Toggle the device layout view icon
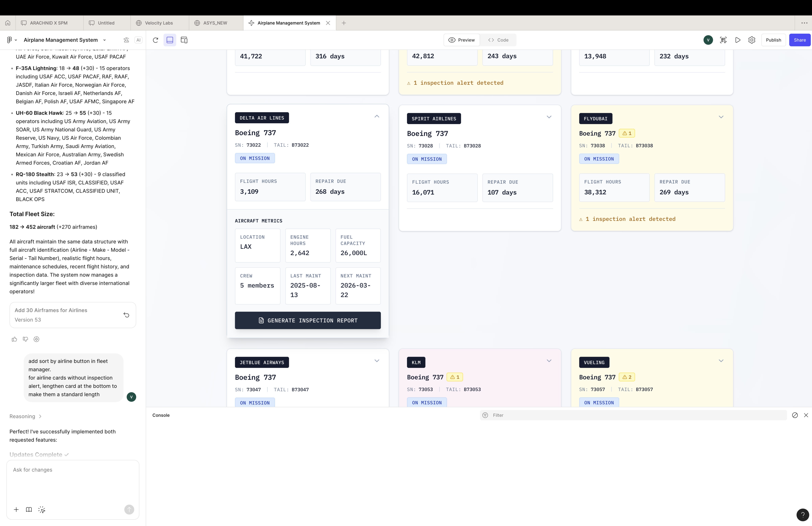Screen dimensions: 812x526 [184, 40]
